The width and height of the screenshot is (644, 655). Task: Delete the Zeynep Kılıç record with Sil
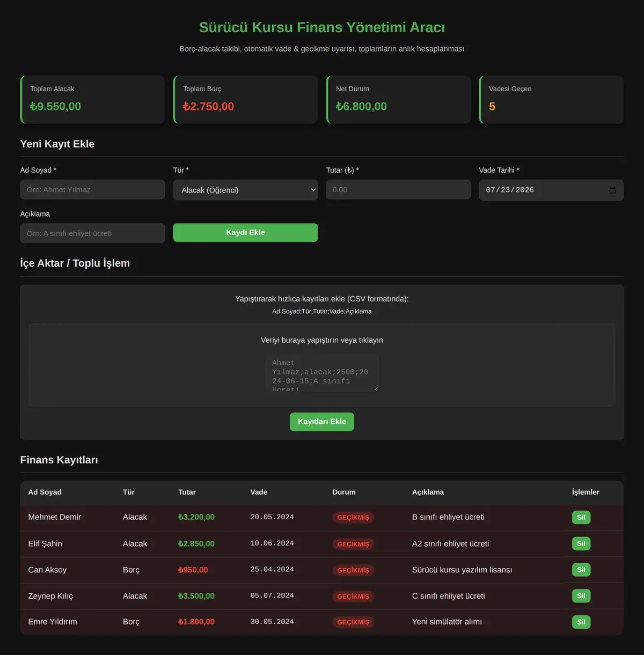(x=581, y=596)
